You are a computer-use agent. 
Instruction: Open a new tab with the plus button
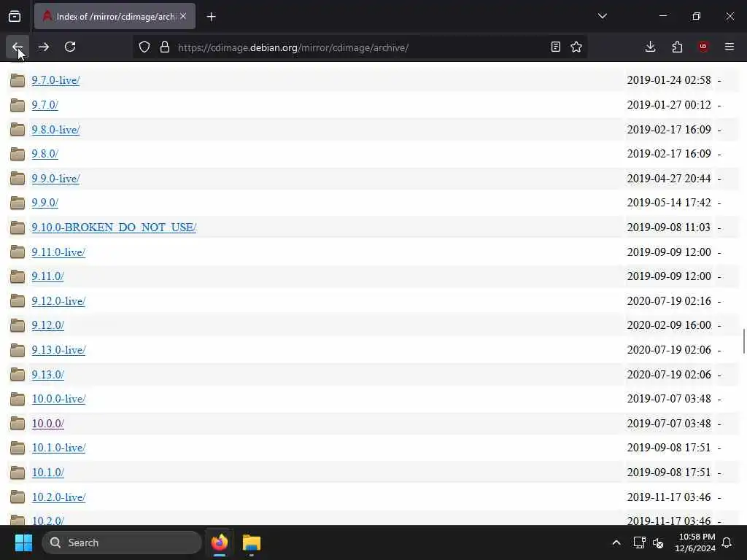[211, 17]
